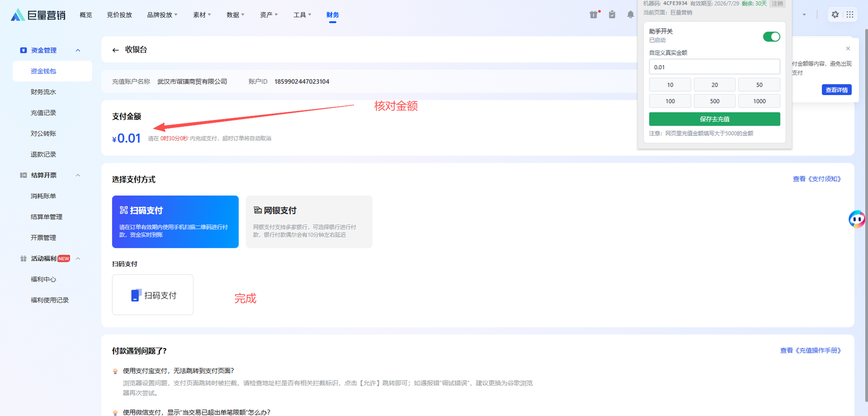Open the 查看《支付须知》 link

tap(817, 179)
